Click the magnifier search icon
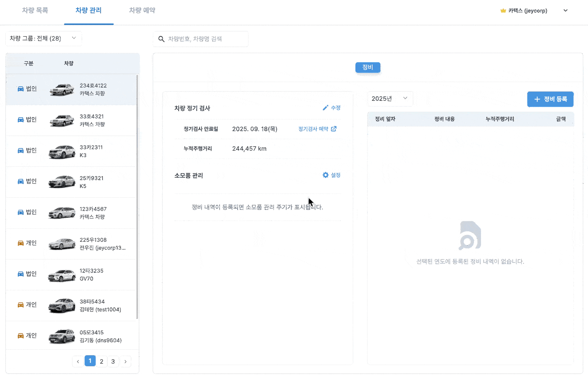Viewport: 588px width, 380px height. click(x=161, y=39)
